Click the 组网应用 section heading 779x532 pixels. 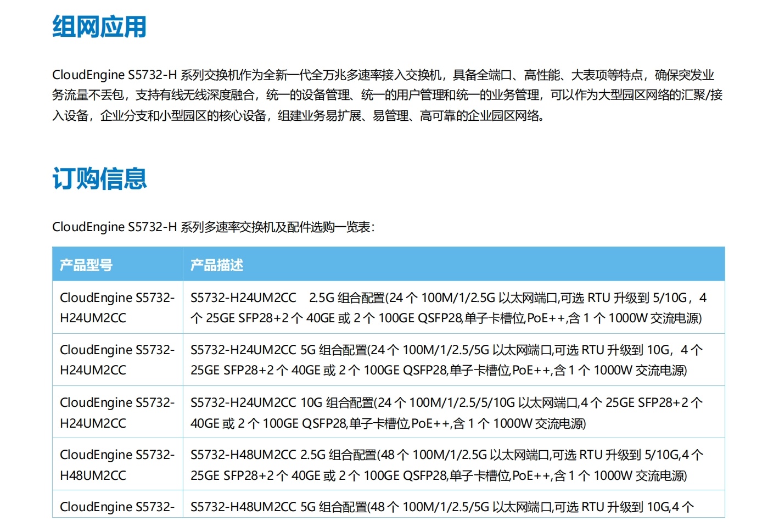(x=99, y=27)
